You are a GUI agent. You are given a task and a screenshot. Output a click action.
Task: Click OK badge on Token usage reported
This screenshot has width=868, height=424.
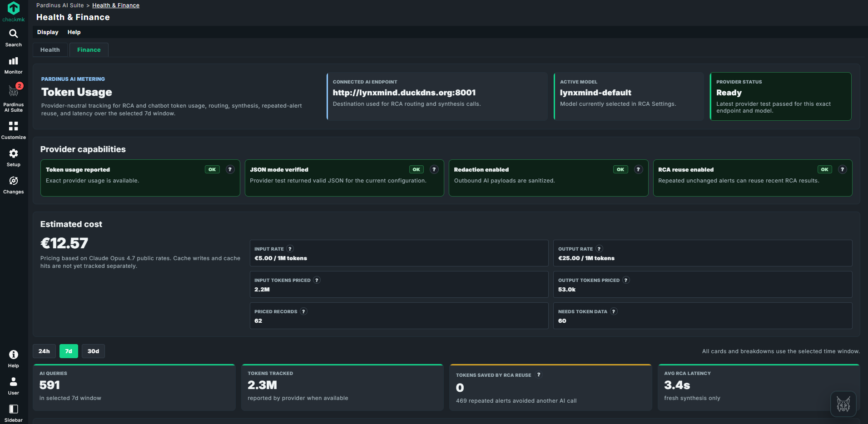[x=212, y=169]
